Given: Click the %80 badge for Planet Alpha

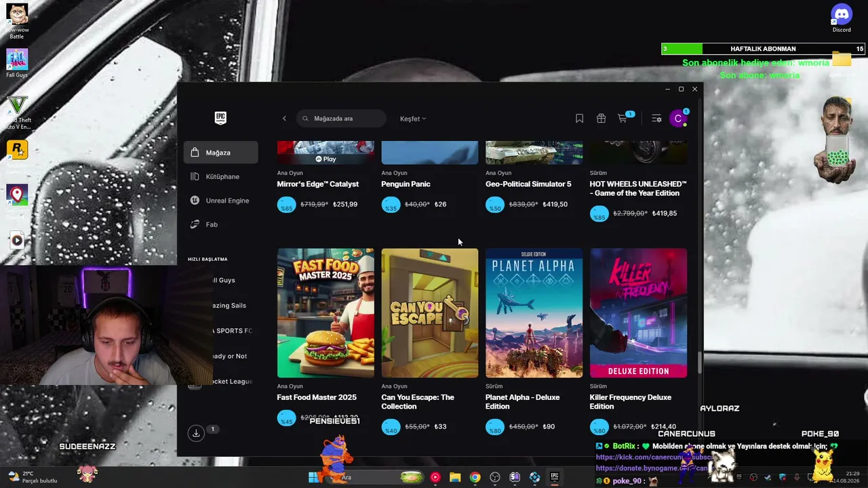Looking at the screenshot, I should click(x=495, y=427).
